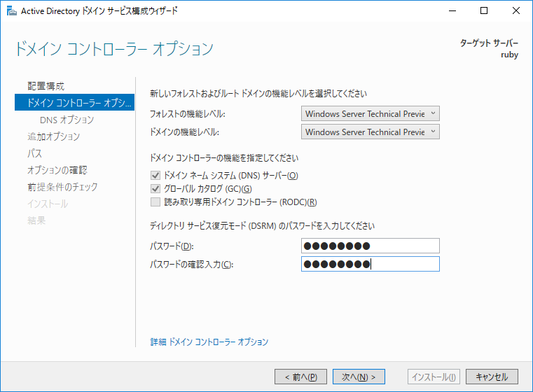Click the パスワード(D) input field
The image size is (533, 392).
(371, 246)
